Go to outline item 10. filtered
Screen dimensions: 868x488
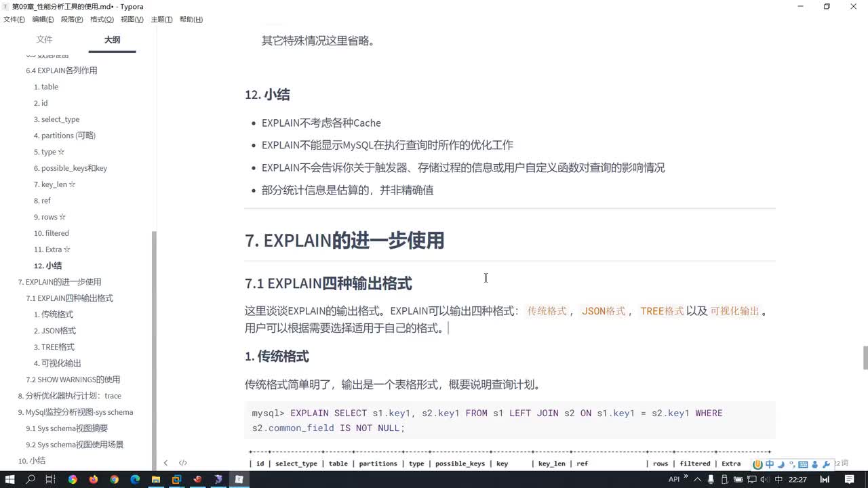52,233
